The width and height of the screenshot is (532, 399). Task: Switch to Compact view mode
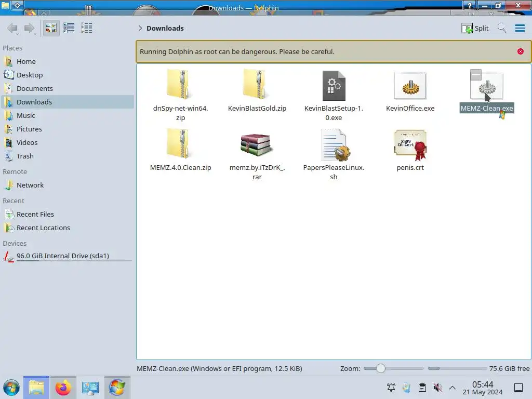[x=69, y=28]
